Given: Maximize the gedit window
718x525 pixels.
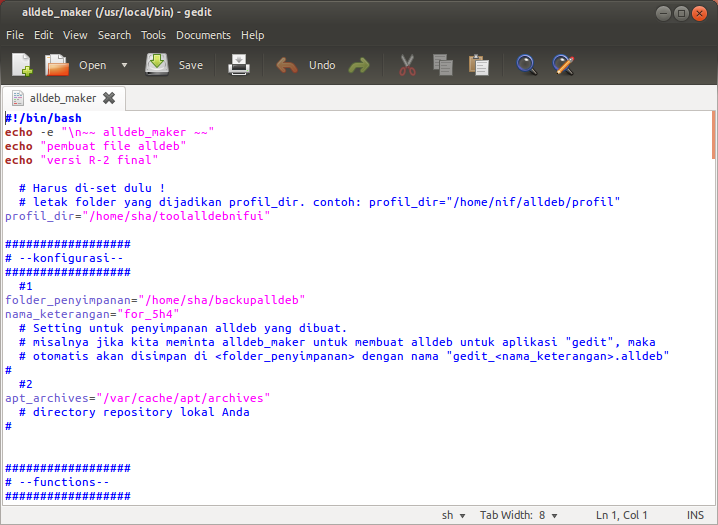Looking at the screenshot, I should tap(681, 13).
